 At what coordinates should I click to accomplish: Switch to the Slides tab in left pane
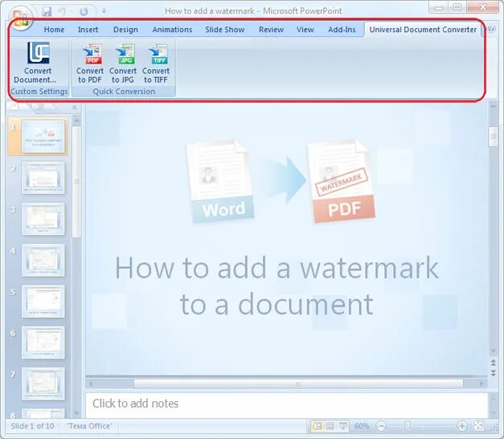pos(14,107)
